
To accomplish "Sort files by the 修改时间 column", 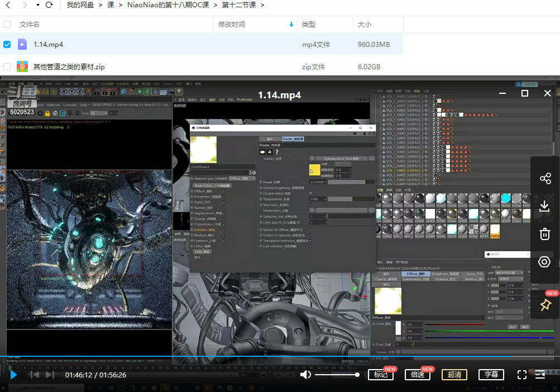I will (x=232, y=25).
